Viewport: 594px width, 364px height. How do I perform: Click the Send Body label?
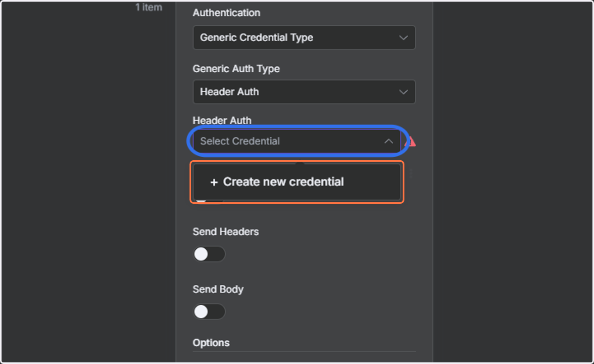tap(218, 289)
